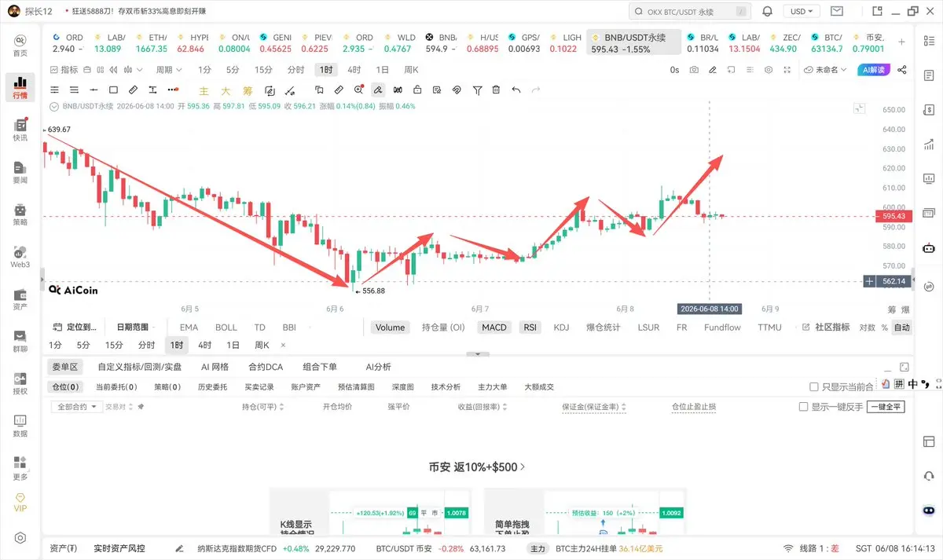
Task: Expand the bottom panel maximize icon
Action: pos(904,367)
